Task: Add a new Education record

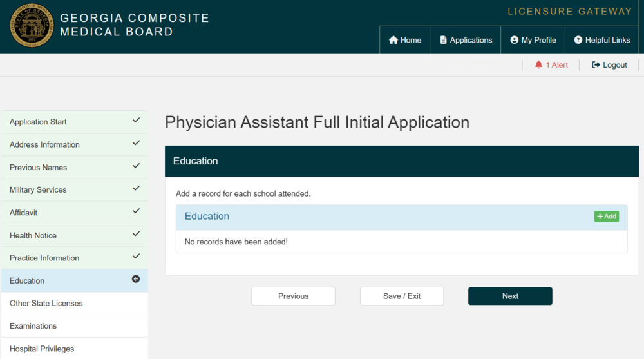Action: [606, 217]
